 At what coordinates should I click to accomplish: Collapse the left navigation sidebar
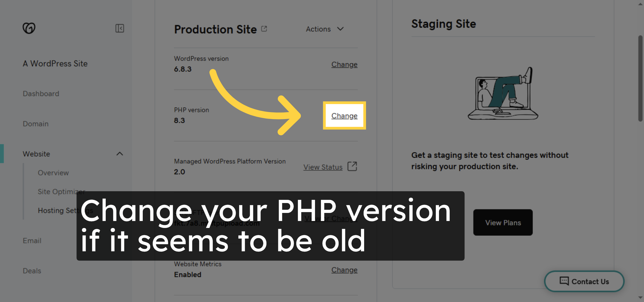120,28
